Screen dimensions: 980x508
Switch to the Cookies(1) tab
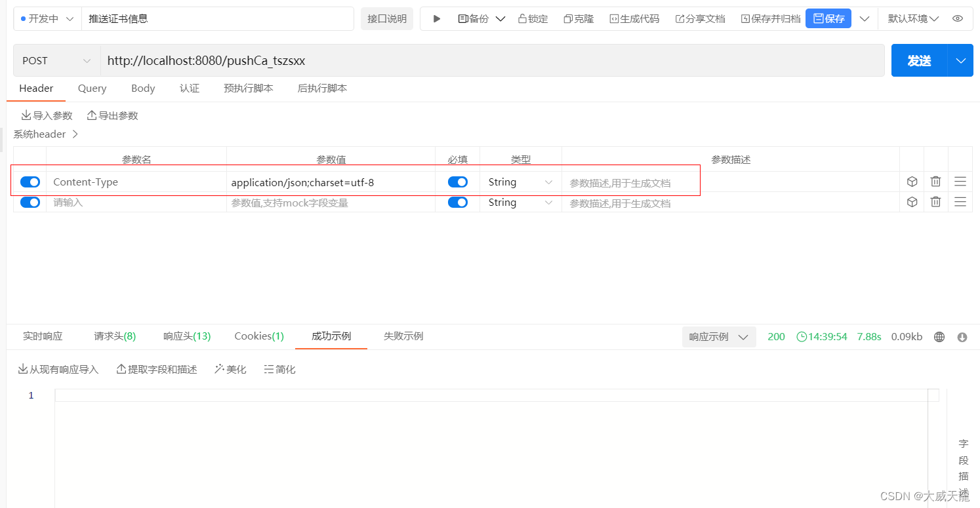tap(259, 336)
